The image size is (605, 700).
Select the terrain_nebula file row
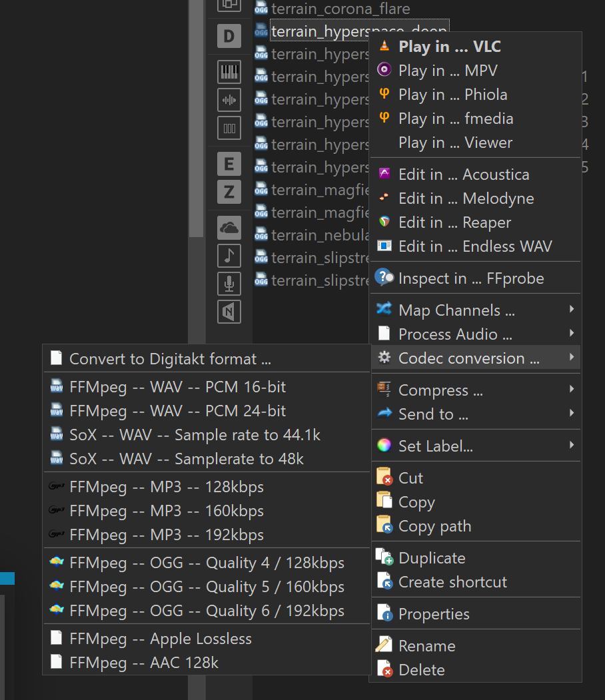click(312, 235)
